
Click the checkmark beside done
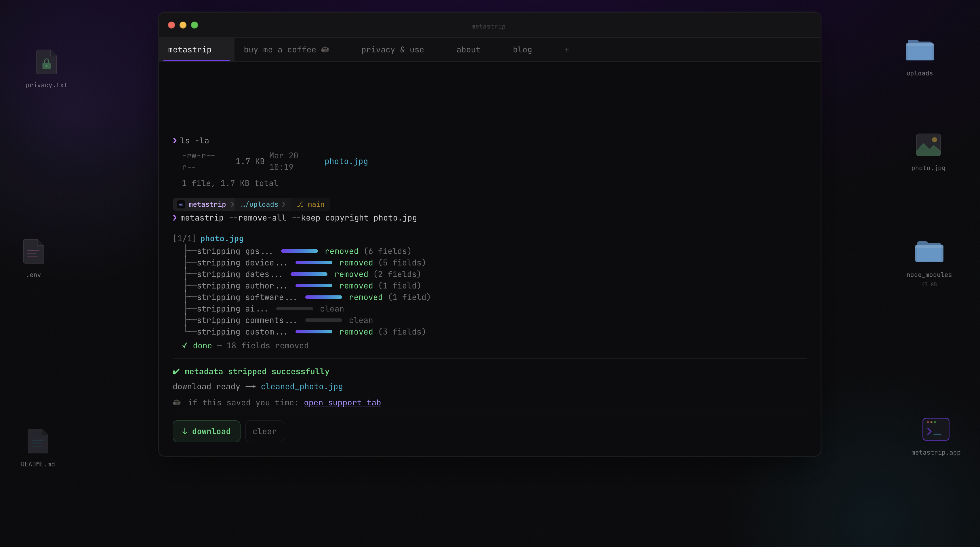coord(184,346)
